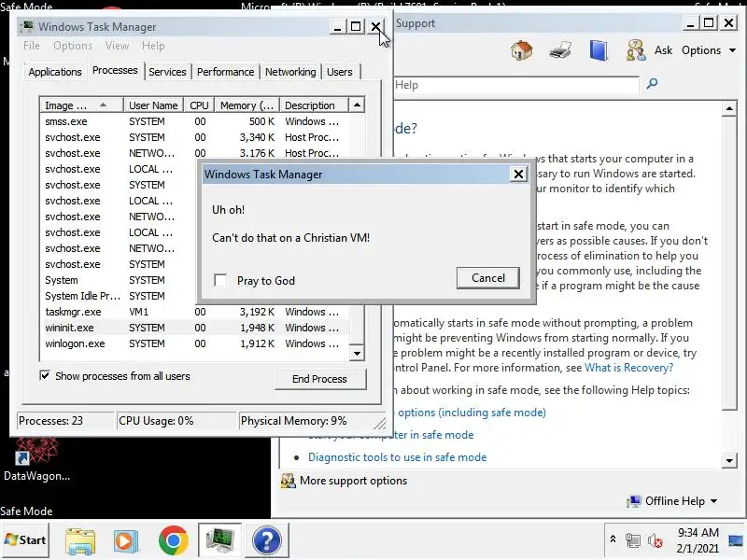Open Diagnostic tools to use in safe mode
This screenshot has height=560, width=747.
click(398, 457)
